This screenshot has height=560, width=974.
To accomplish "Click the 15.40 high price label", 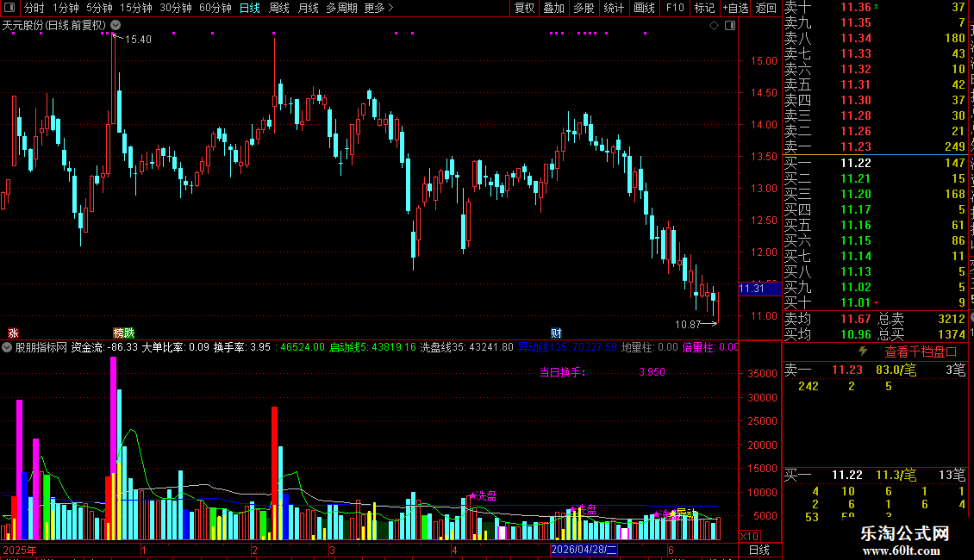I will [x=138, y=39].
